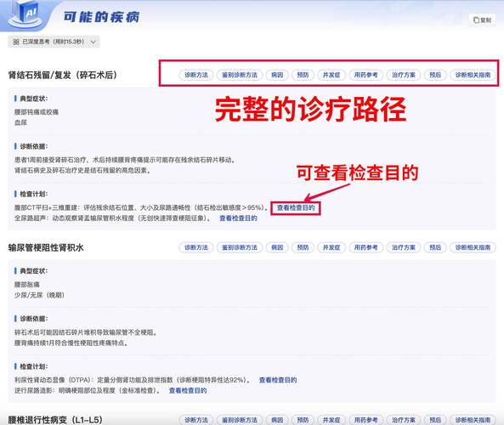
Task: Open 用药参考 tag for 腰椎退行性病变
Action: pos(365,420)
